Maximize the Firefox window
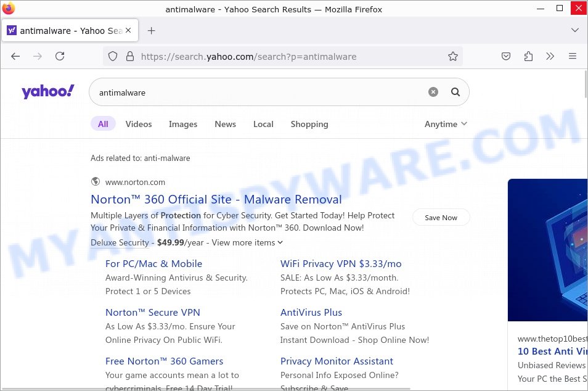This screenshot has width=588, height=391. tap(560, 8)
